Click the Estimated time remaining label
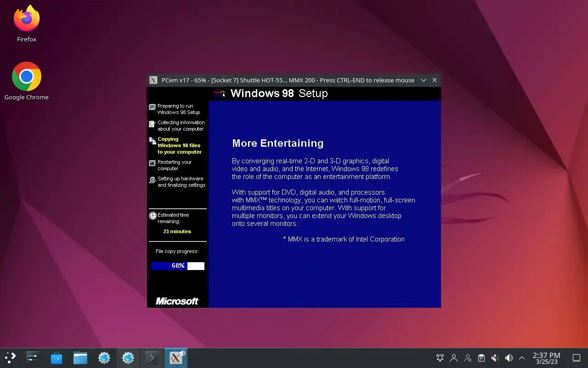Screen dimensions: 588x368 pos(173,218)
